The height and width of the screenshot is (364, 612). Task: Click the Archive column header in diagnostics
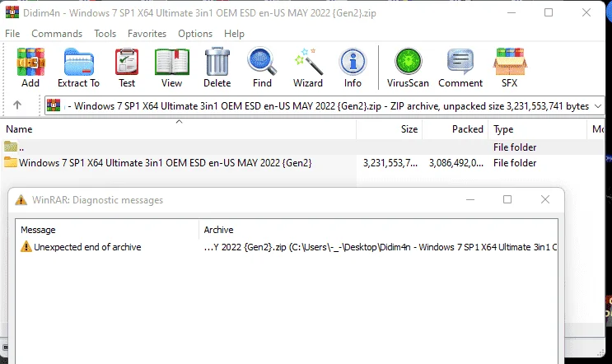tap(378, 230)
